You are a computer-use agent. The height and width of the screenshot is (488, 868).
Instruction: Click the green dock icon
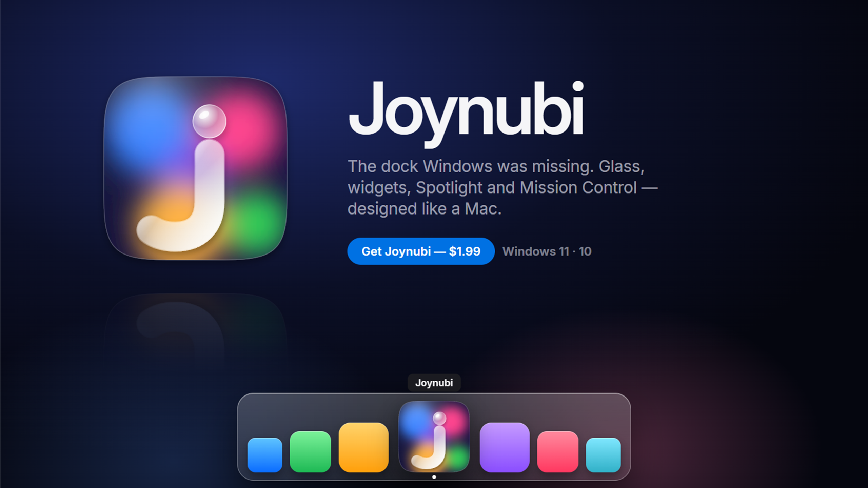click(x=310, y=452)
